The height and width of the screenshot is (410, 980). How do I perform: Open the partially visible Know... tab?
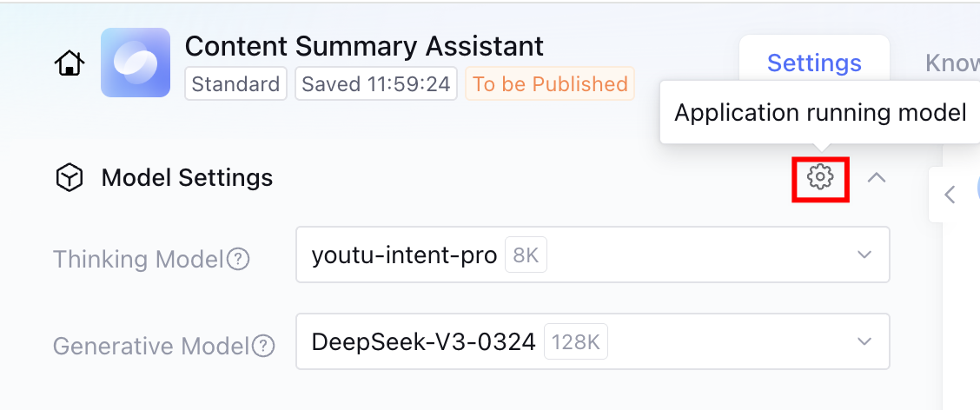tap(952, 63)
